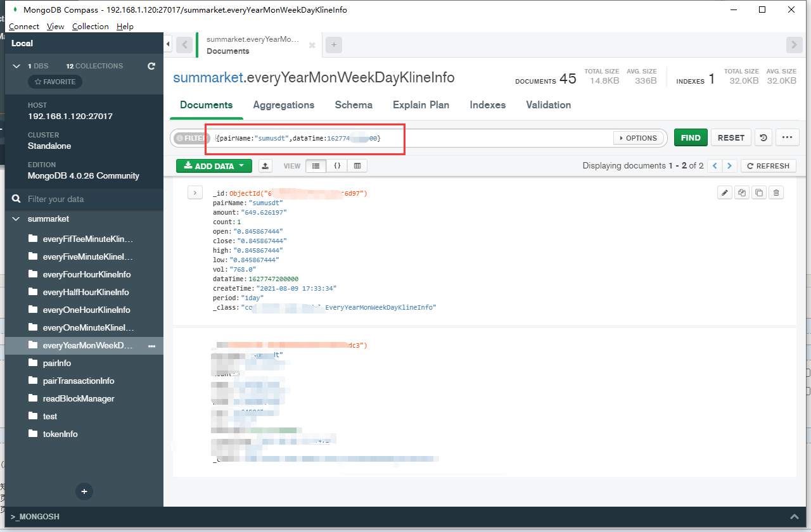Open the everyHalfHourKlineInfo collection

[x=86, y=293]
